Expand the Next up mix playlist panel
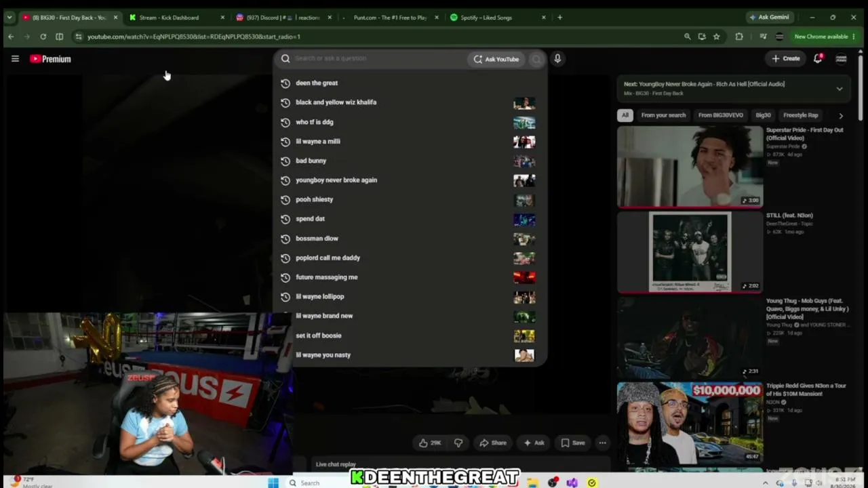 (x=840, y=89)
